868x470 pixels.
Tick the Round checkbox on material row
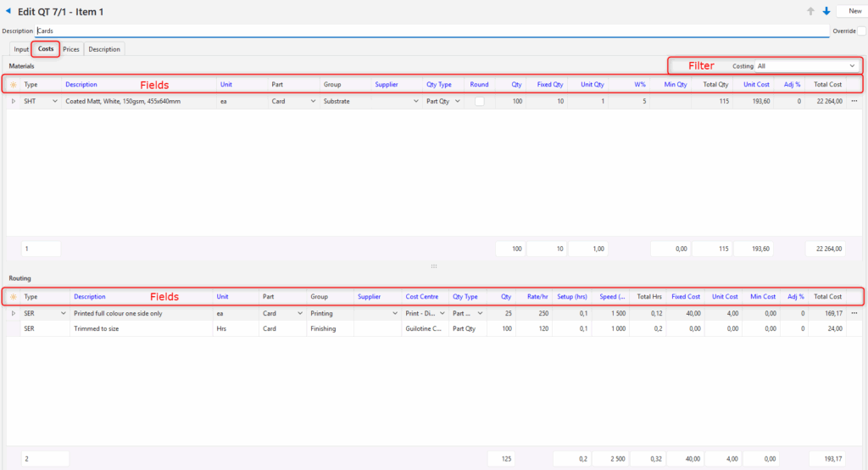[480, 101]
